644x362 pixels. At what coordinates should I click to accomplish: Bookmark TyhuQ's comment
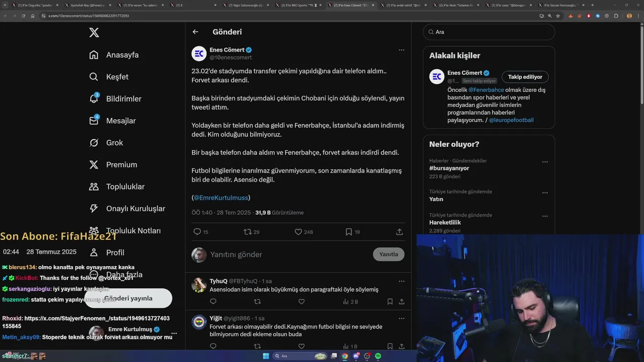390,302
